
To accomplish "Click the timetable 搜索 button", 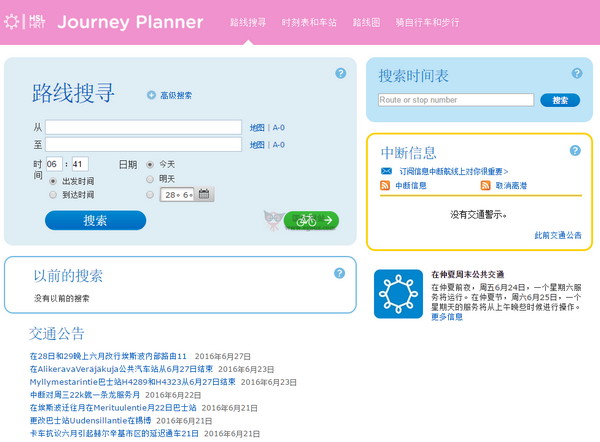I will (560, 100).
